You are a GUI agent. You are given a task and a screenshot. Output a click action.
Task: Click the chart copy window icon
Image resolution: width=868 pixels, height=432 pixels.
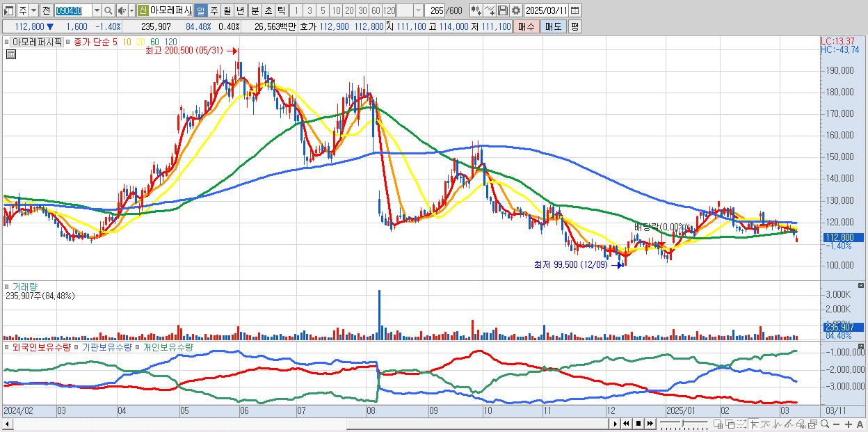pos(812,424)
